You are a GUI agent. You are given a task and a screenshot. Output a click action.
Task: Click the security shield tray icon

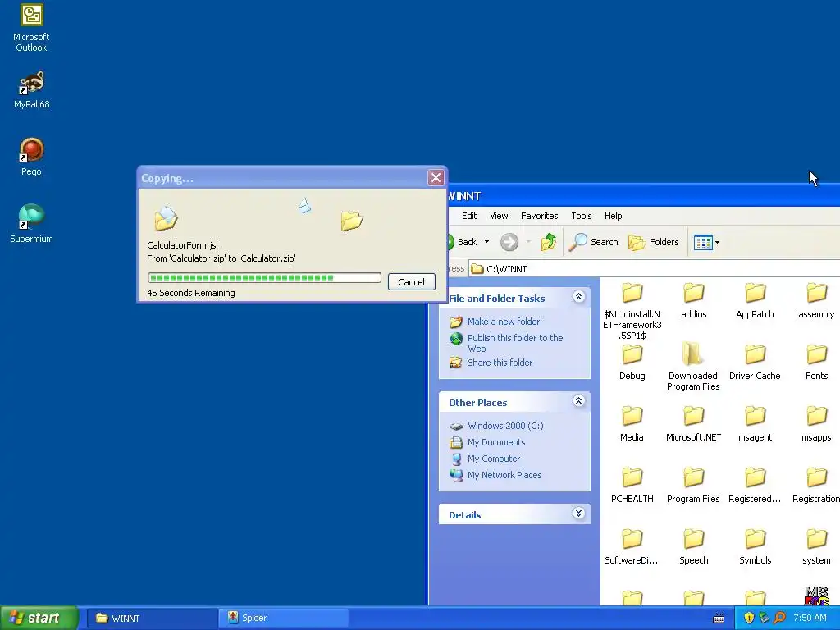(x=749, y=619)
